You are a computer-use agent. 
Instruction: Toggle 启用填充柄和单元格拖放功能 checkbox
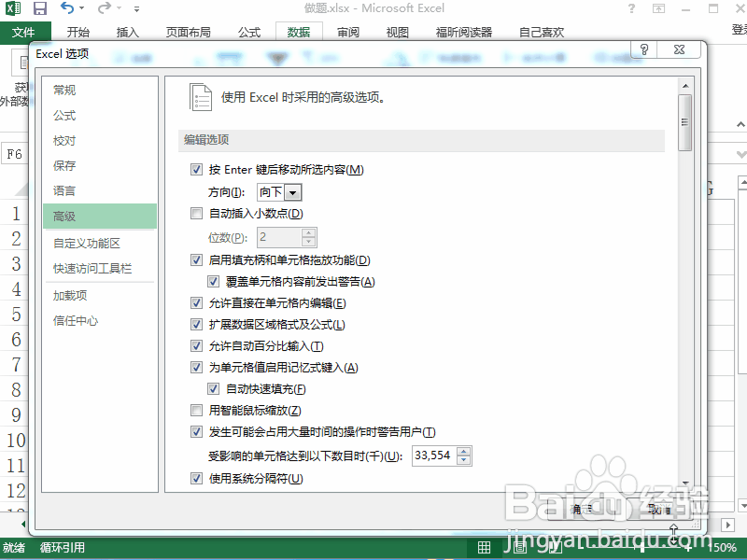(x=196, y=260)
